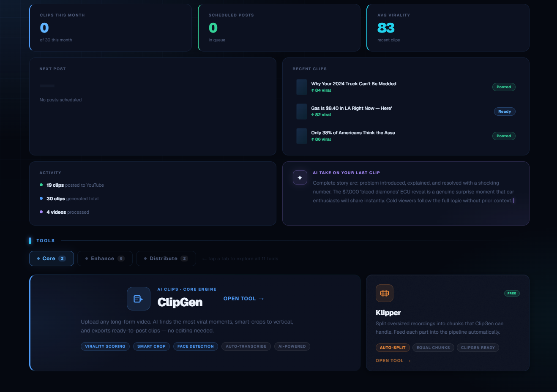Screen dimensions: 557x392
Task: Click Posted badge on truck clip
Action: pos(504,87)
